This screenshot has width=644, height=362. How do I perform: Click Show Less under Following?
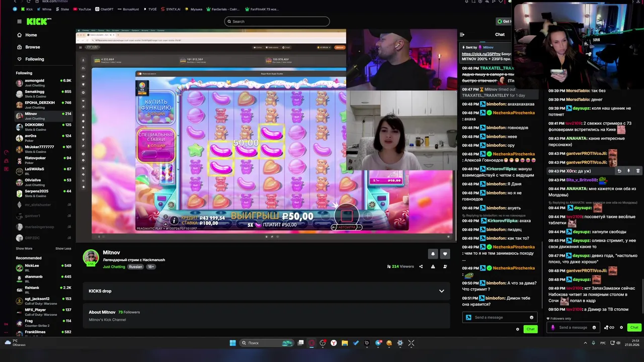(x=63, y=248)
